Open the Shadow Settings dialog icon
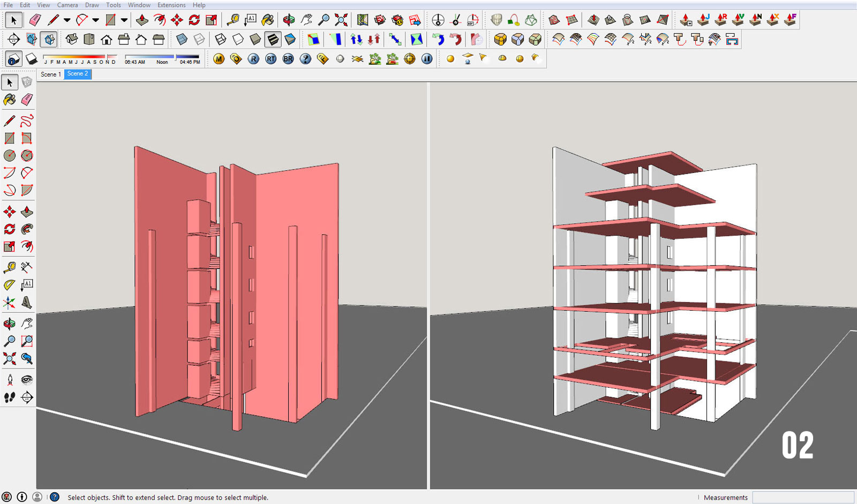 (x=12, y=59)
